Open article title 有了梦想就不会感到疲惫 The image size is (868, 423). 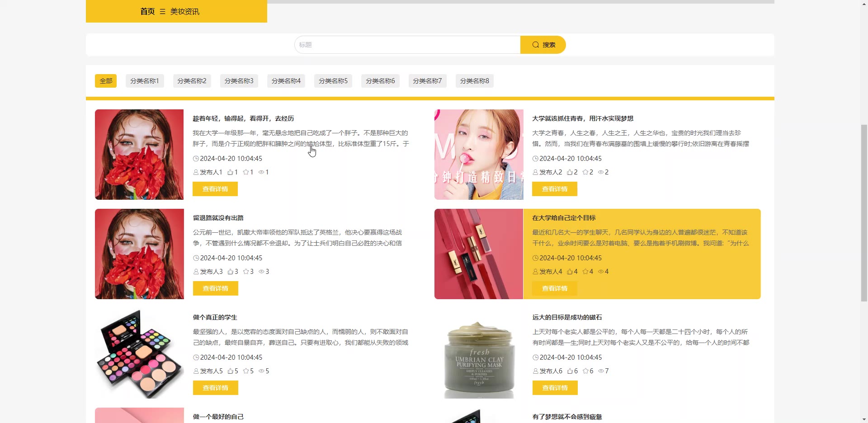[567, 417]
